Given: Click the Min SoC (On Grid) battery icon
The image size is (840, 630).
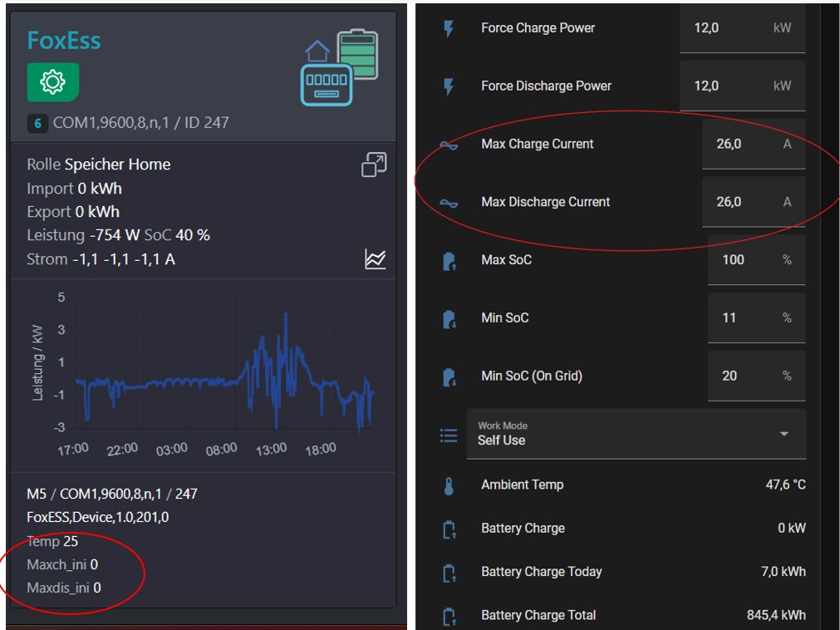Looking at the screenshot, I should pos(449,377).
